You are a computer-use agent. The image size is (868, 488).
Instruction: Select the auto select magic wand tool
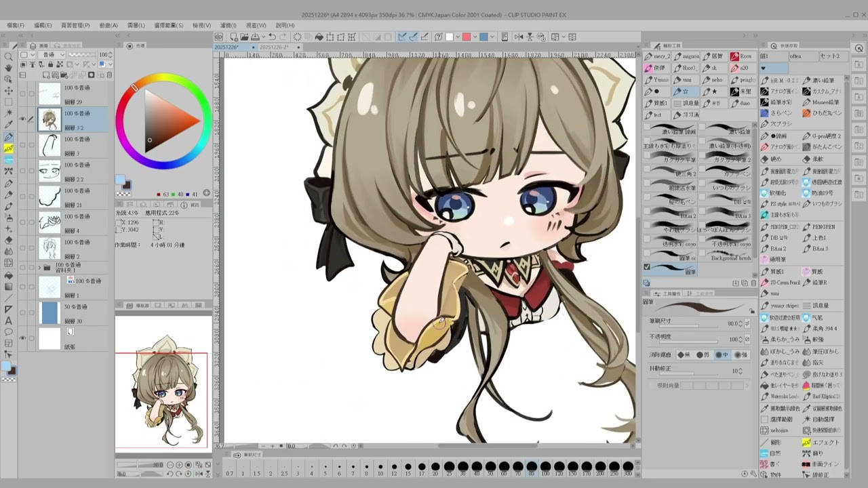pyautogui.click(x=8, y=113)
